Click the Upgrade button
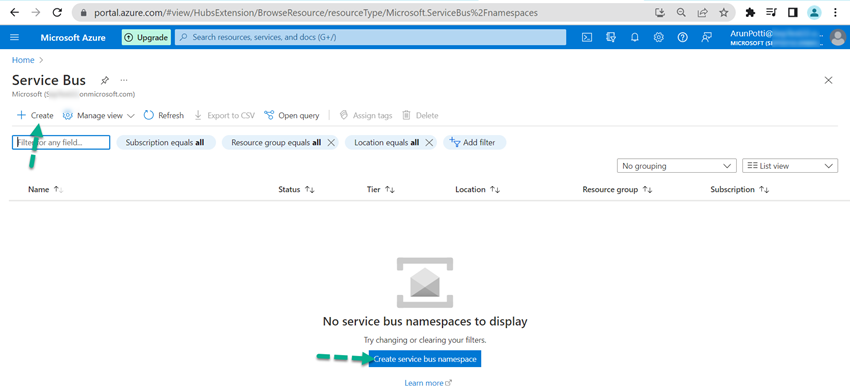This screenshot has width=850, height=391. click(x=146, y=37)
